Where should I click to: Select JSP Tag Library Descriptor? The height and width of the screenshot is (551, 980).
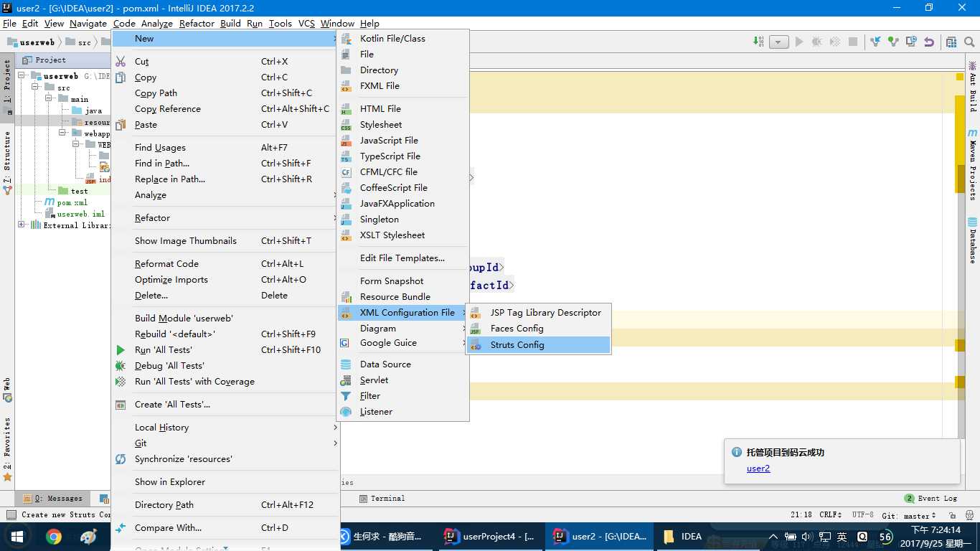[x=538, y=313]
